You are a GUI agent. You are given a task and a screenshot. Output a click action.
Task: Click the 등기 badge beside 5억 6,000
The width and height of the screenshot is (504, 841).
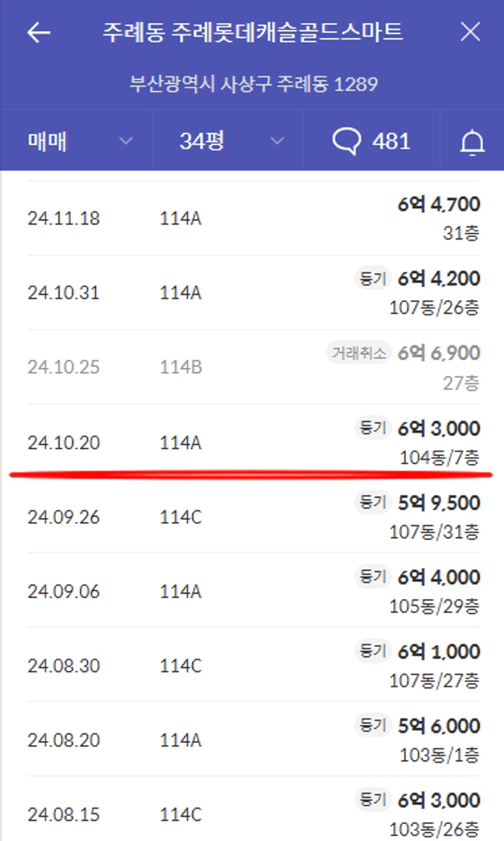click(372, 726)
